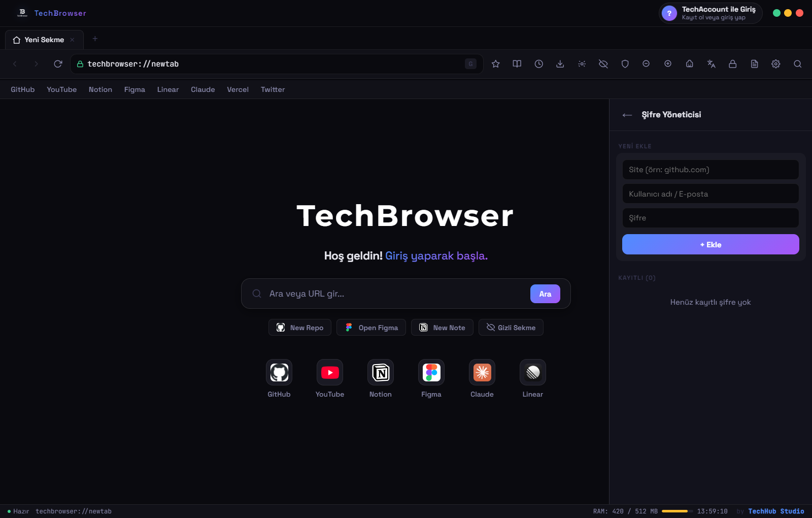This screenshot has height=518, width=812.
Task: Reload the current page
Action: [x=58, y=64]
